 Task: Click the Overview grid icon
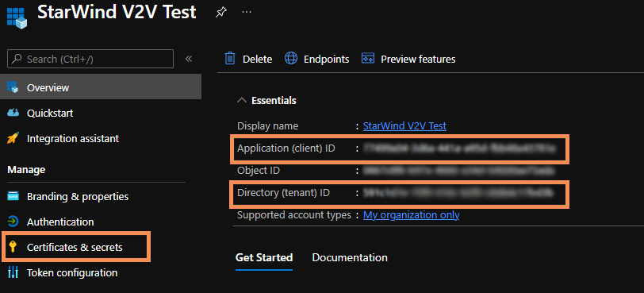tap(13, 87)
